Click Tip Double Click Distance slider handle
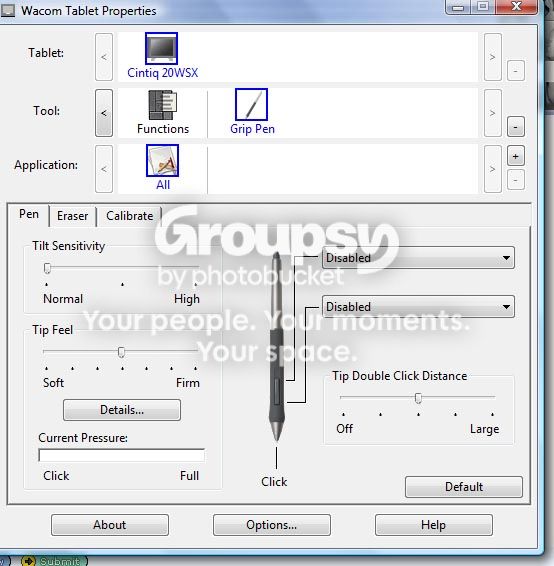 418,398
